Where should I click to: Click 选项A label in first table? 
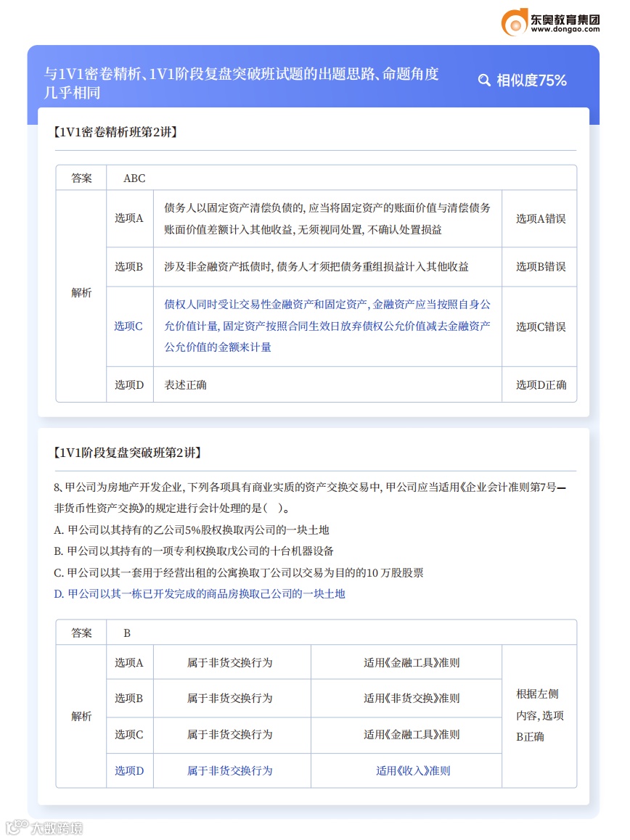129,218
